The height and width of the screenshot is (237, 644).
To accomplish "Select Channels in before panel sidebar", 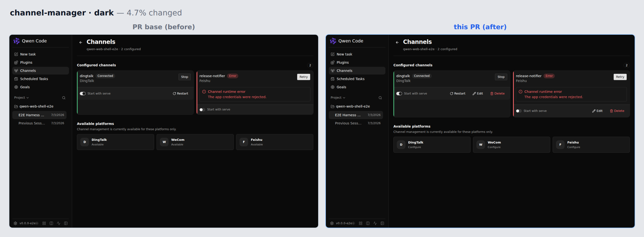I will (x=41, y=71).
